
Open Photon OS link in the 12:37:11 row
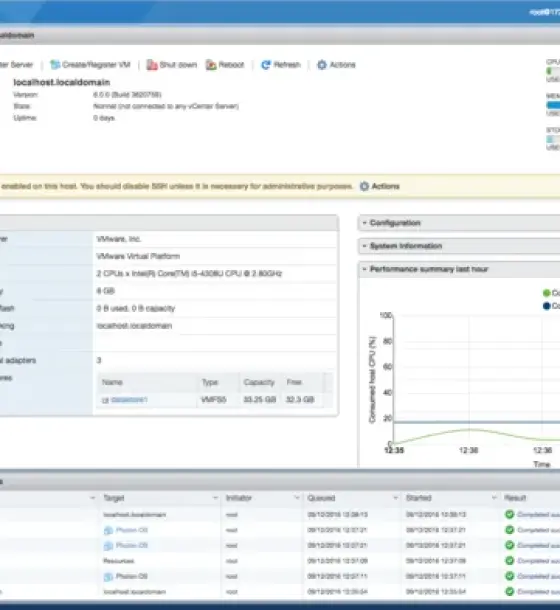click(132, 576)
